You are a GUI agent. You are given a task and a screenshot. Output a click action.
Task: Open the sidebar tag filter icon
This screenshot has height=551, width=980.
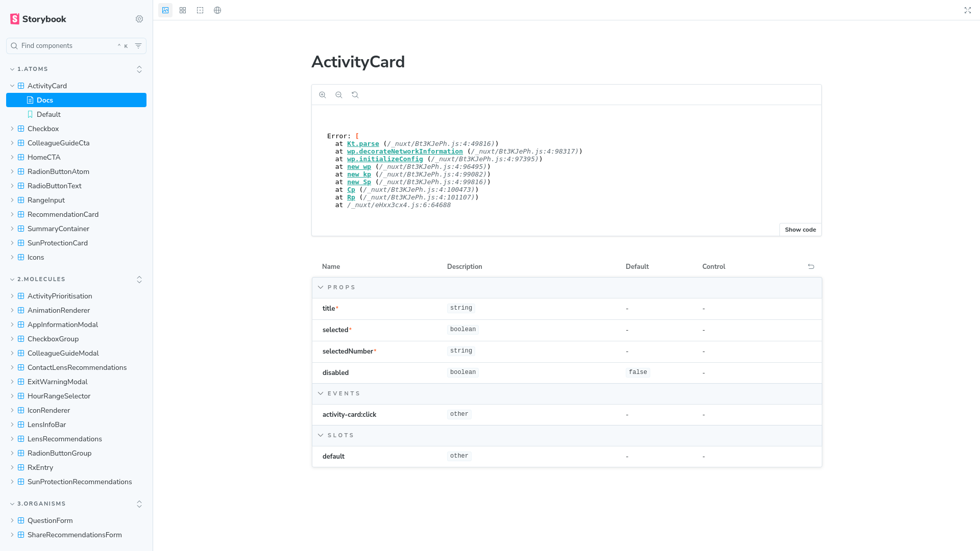pyautogui.click(x=138, y=46)
